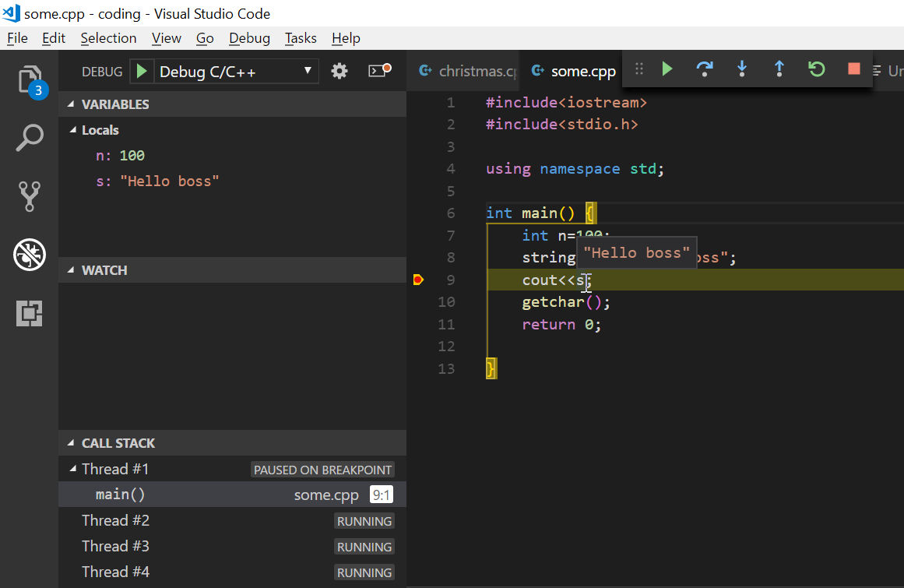Click the VS Code logo in title bar
The image size is (904, 588).
(x=11, y=12)
